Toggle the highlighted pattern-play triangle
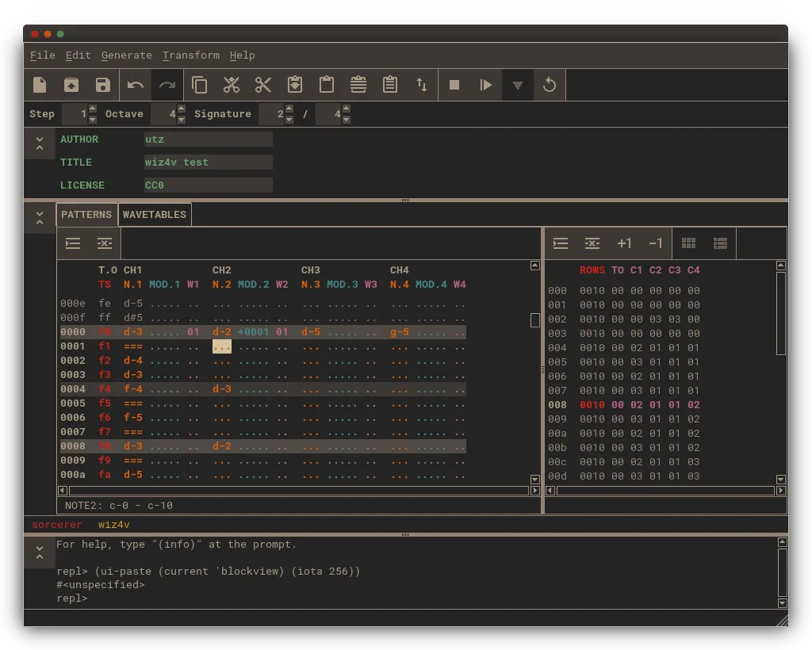The width and height of the screenshot is (812, 650). tap(517, 85)
